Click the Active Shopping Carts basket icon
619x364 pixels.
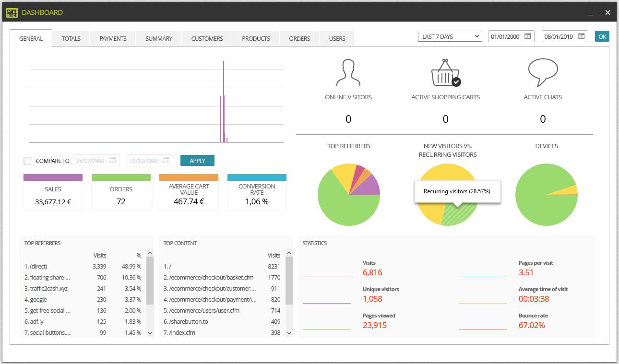click(446, 72)
